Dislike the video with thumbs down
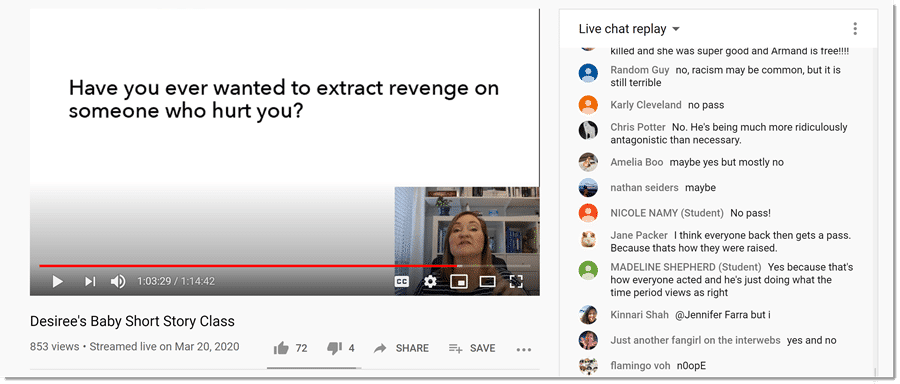 click(340, 348)
